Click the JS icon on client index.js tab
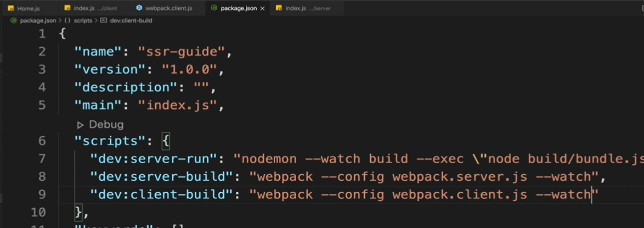 click(67, 8)
